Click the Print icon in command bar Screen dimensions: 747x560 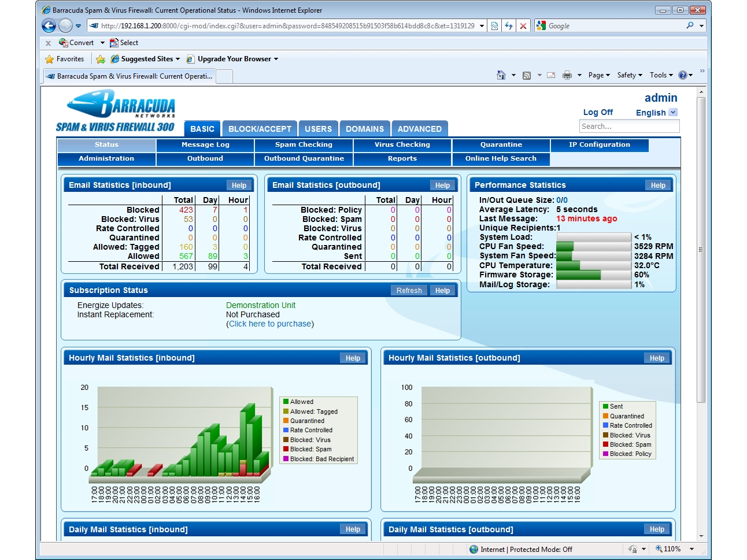pos(567,75)
